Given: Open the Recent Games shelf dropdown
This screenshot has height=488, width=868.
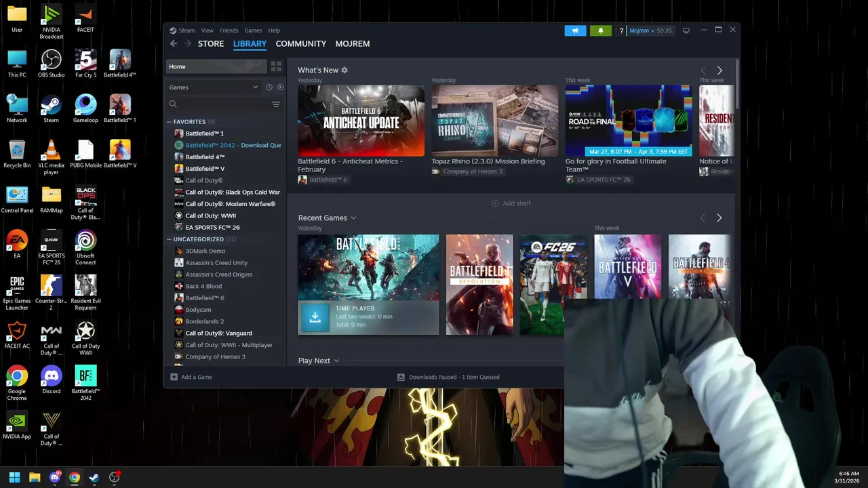Looking at the screenshot, I should coord(353,218).
